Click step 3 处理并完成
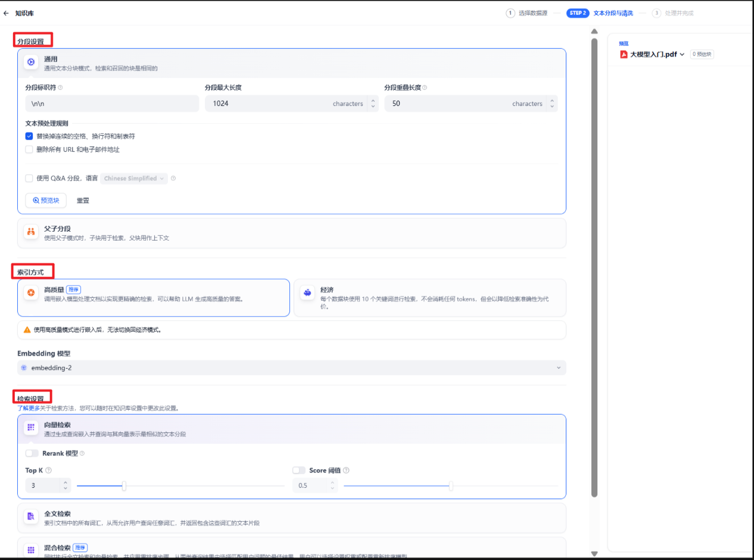 click(673, 13)
